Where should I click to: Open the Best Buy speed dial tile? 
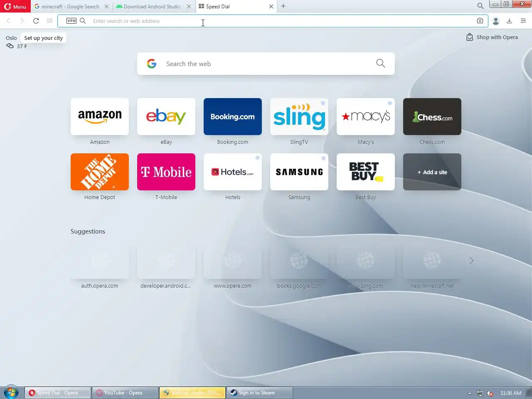pyautogui.click(x=366, y=172)
